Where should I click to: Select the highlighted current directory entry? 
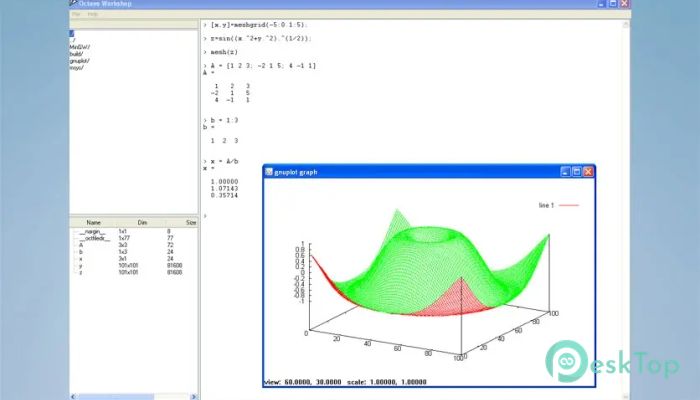tap(71, 33)
